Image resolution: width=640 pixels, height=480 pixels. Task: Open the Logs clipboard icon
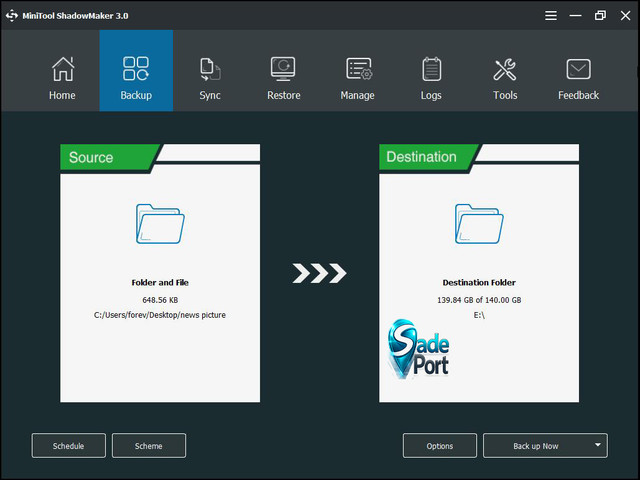tap(431, 69)
